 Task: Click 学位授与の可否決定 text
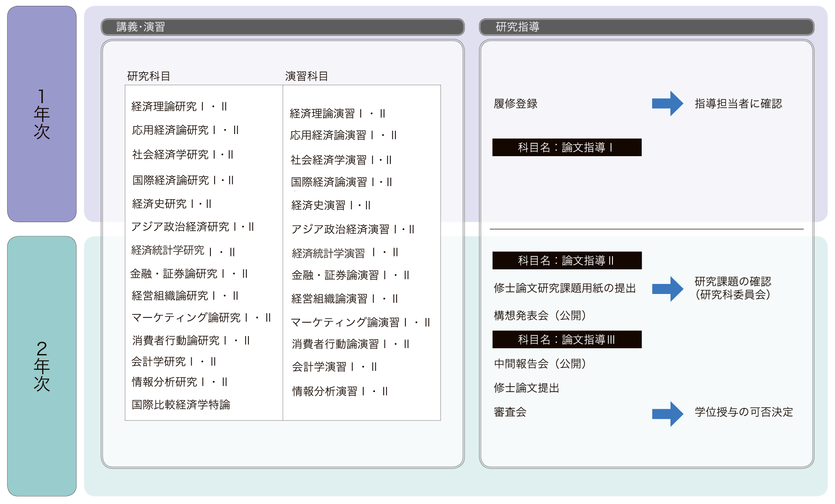click(744, 412)
